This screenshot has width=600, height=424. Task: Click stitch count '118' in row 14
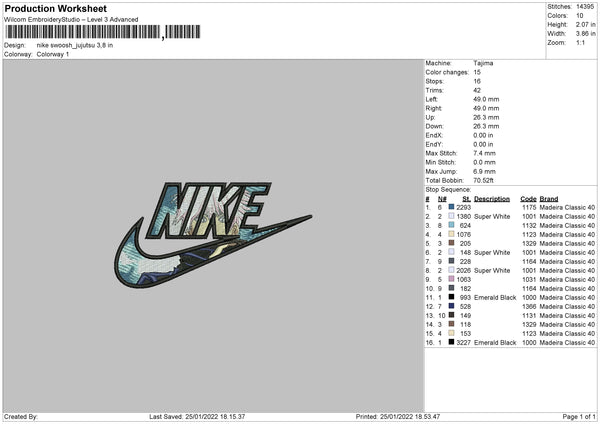click(x=465, y=325)
